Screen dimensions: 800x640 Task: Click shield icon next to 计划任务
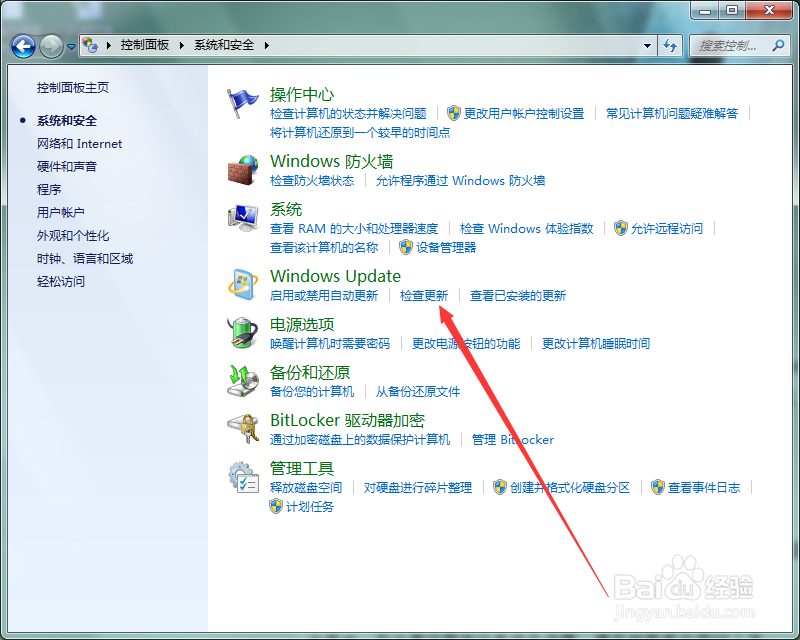(x=276, y=506)
